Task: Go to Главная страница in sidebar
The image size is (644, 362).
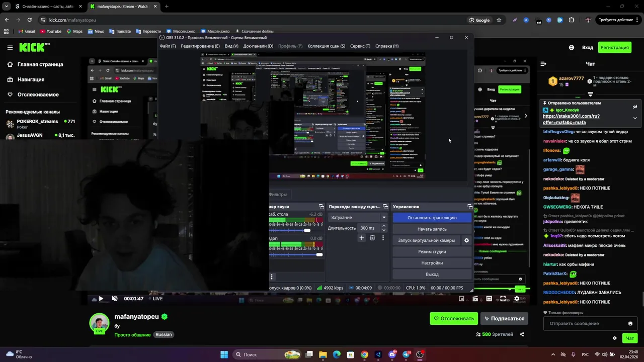Action: point(35,64)
